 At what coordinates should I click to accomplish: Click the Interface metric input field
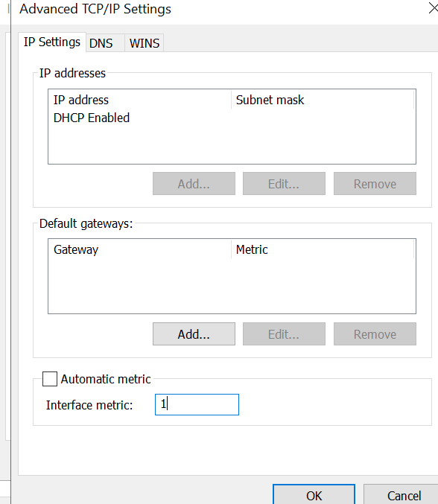(197, 404)
